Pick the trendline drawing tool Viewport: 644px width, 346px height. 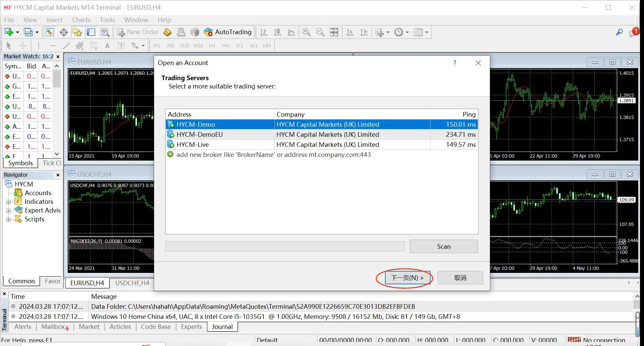(66, 46)
